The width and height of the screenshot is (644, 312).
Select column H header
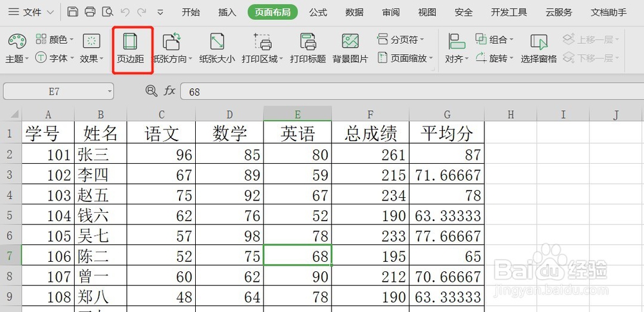(x=511, y=114)
